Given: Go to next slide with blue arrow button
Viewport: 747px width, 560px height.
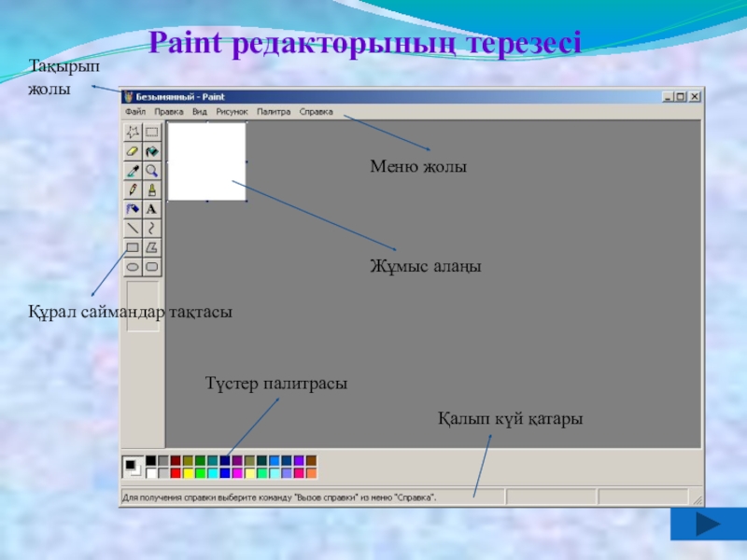Looking at the screenshot, I should tap(709, 524).
